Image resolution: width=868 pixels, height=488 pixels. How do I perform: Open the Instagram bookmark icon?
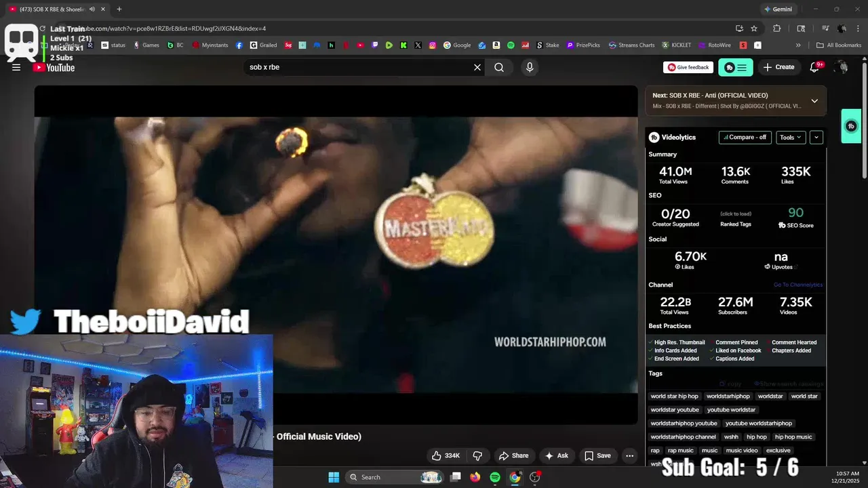click(x=433, y=45)
